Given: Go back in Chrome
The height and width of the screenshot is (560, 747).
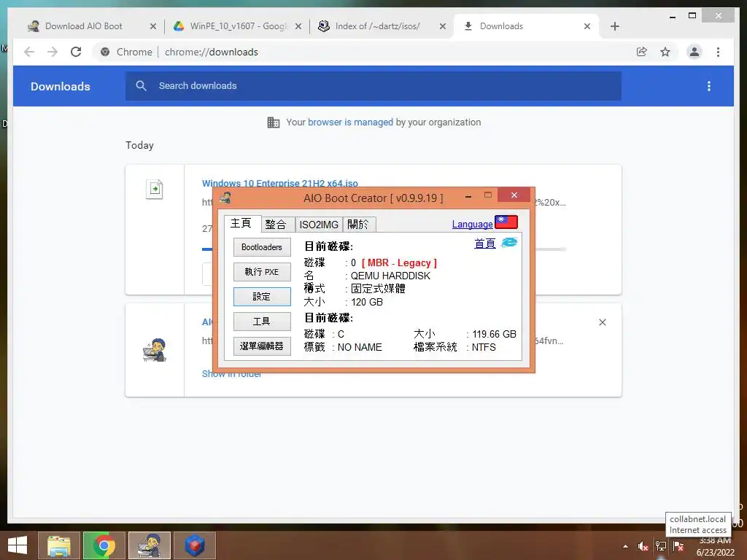Looking at the screenshot, I should (29, 52).
